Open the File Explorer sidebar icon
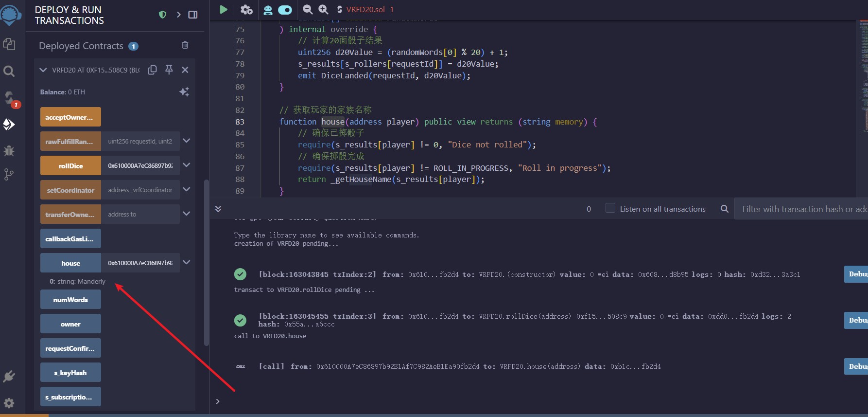The image size is (868, 417). point(9,44)
